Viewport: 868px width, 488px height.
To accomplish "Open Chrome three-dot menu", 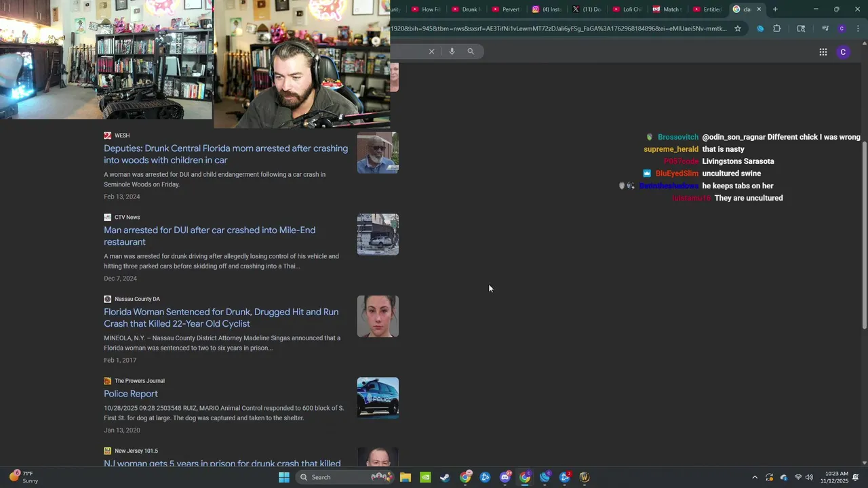I will (x=858, y=28).
